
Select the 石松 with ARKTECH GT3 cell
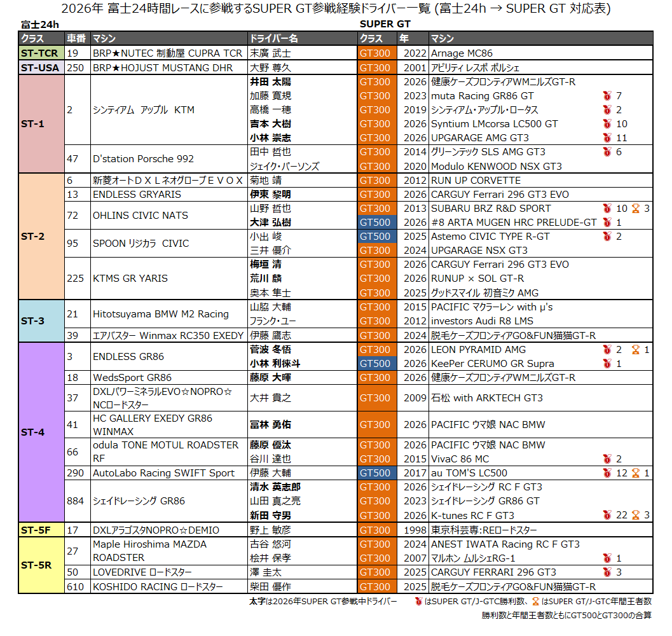coord(540,398)
